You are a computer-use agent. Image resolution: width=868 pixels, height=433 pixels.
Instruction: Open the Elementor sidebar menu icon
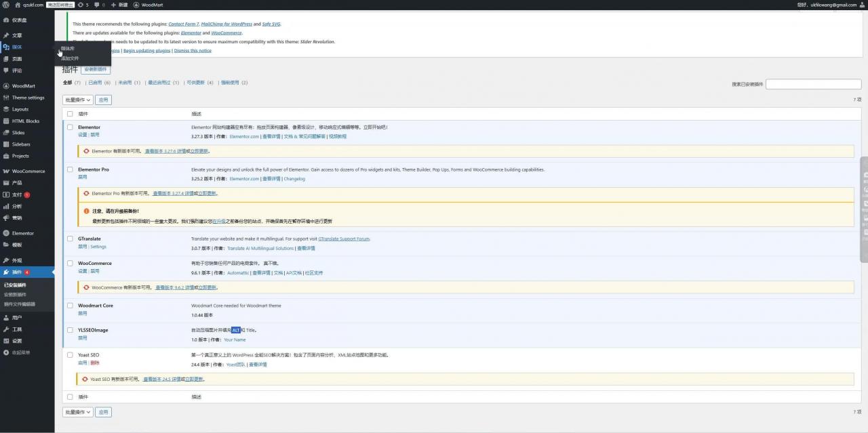click(6, 233)
